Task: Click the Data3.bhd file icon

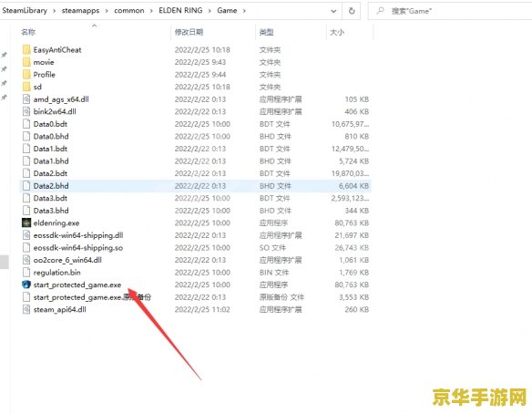Action: (26, 211)
